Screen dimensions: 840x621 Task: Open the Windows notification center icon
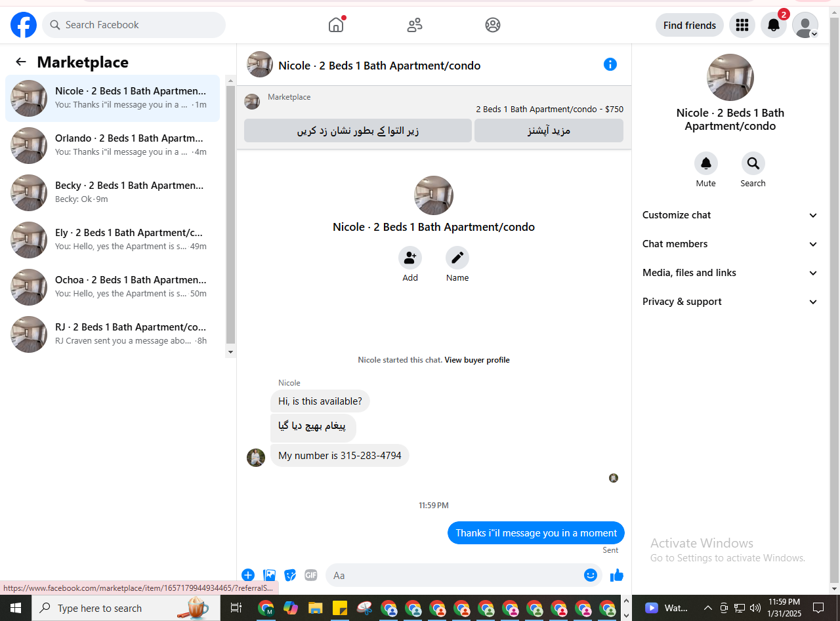818,608
